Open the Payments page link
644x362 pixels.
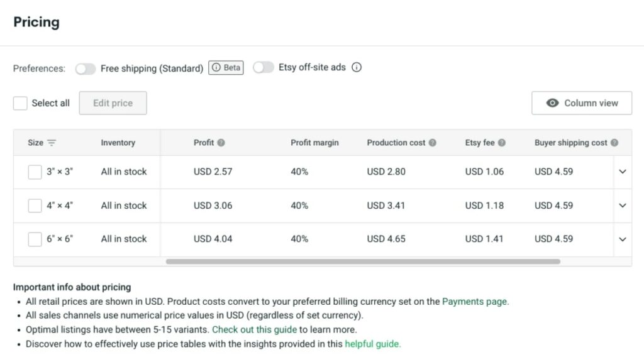tap(475, 301)
